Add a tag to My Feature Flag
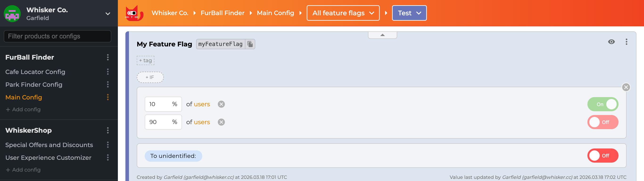Image resolution: width=644 pixels, height=181 pixels. (x=145, y=60)
